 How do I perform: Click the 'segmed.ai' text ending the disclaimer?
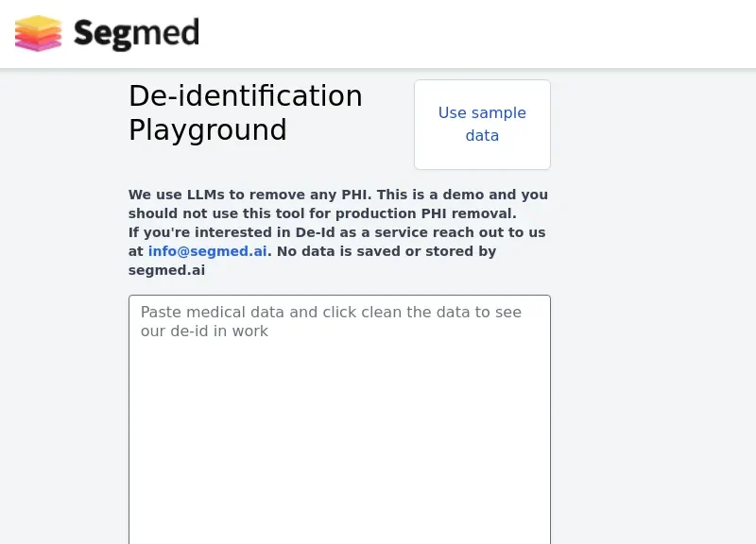pos(166,270)
